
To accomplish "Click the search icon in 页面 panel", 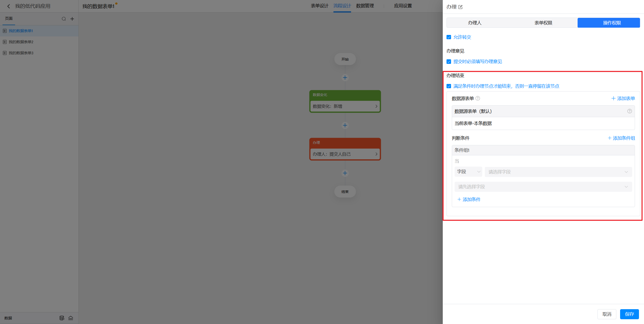I will point(64,19).
